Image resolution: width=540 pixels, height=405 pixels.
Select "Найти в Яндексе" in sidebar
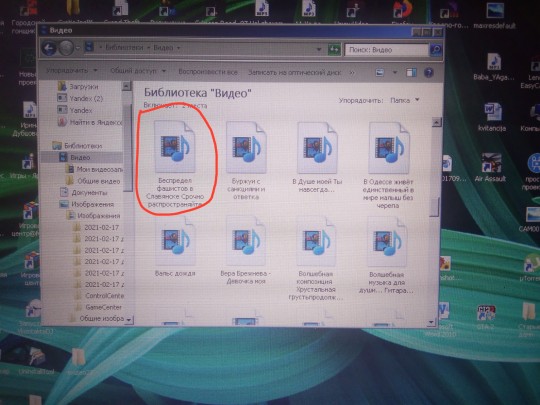pyautogui.click(x=96, y=122)
